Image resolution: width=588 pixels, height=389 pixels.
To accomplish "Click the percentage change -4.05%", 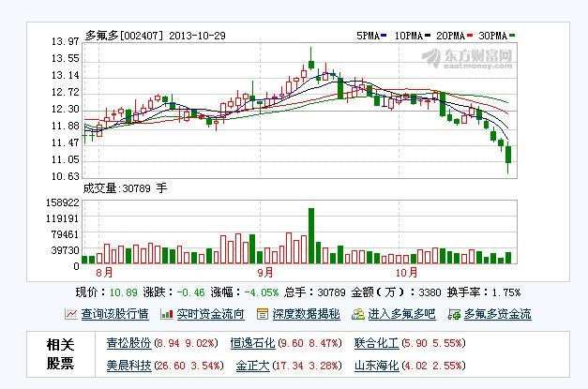I will click(262, 292).
